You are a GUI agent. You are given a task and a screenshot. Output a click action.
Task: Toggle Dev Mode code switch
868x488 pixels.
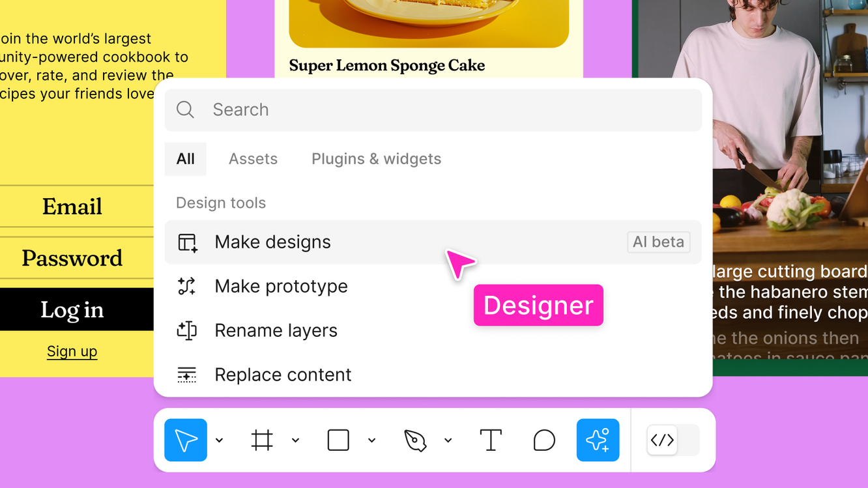click(673, 440)
